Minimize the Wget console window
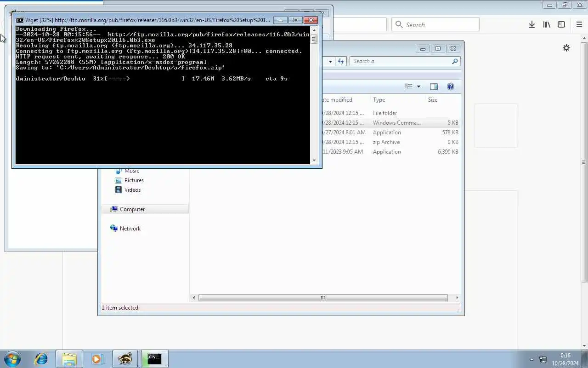 (280, 20)
